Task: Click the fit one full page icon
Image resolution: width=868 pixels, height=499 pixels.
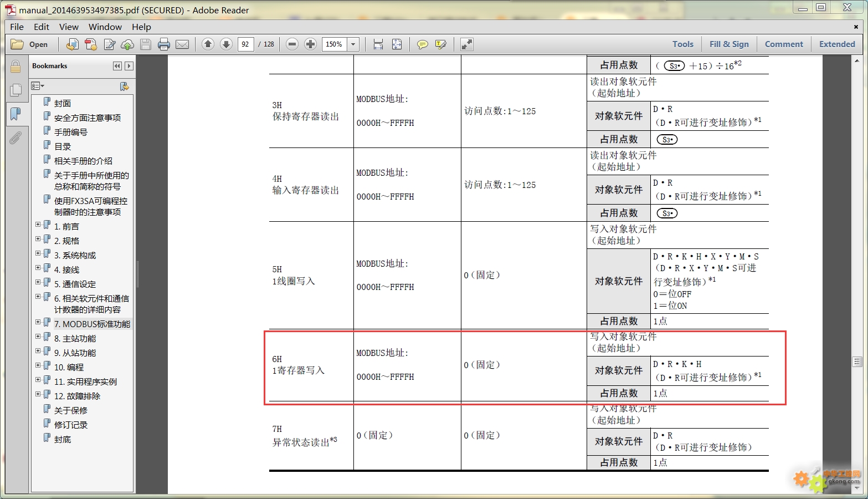Action: point(397,44)
